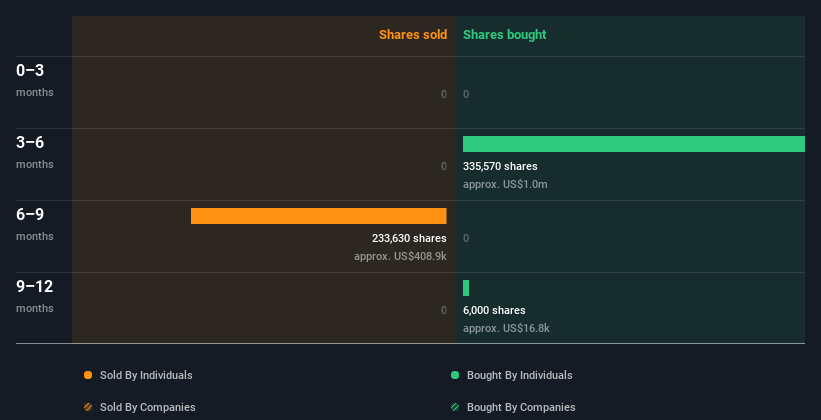
Task: Click the Bought By Companies legend text
Action: [x=521, y=407]
